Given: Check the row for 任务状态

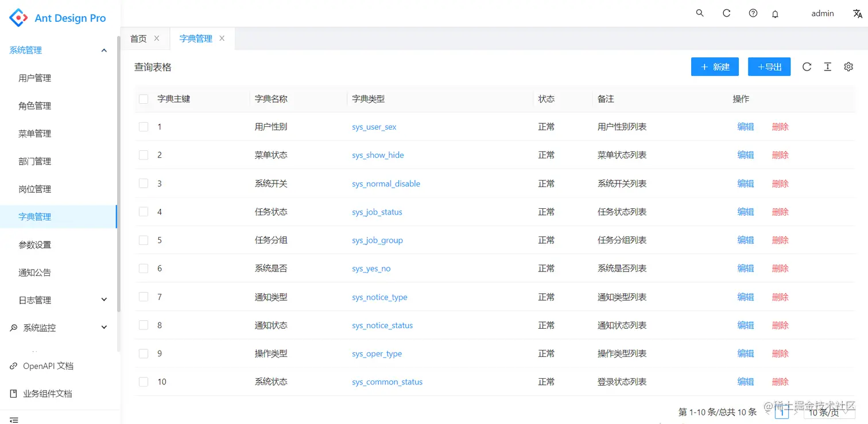Looking at the screenshot, I should [144, 212].
